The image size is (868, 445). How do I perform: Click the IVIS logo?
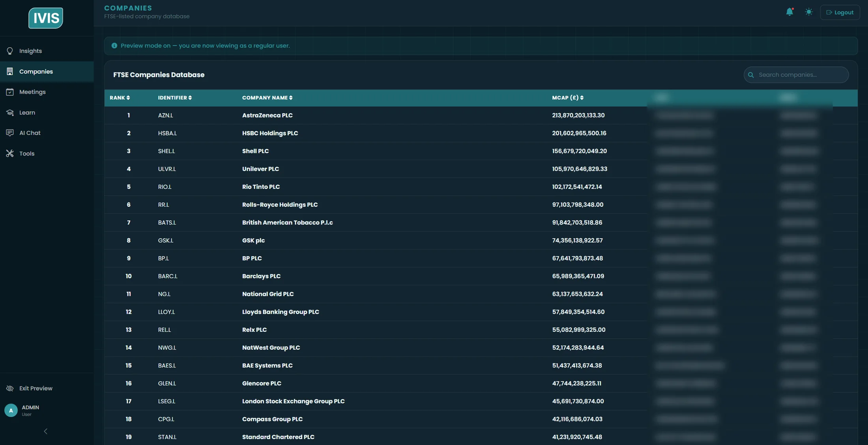pos(46,18)
